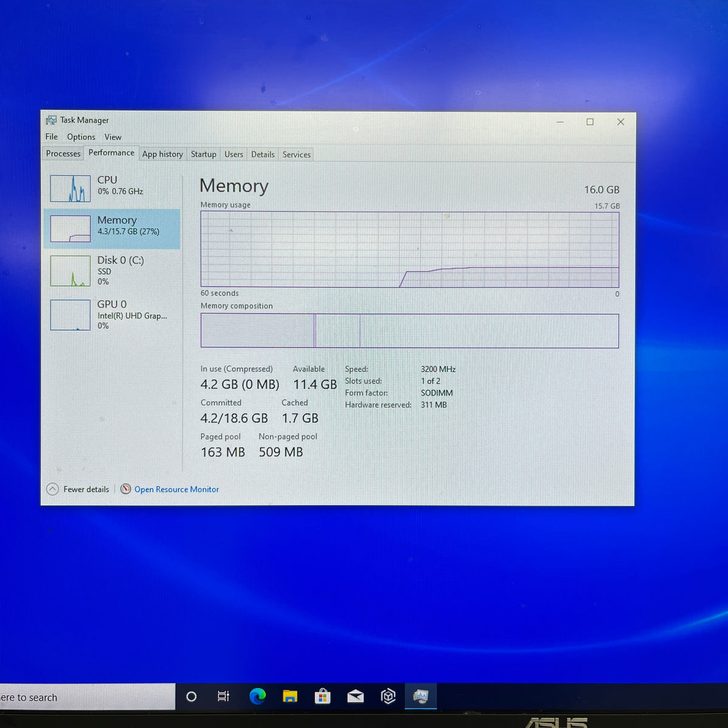Close the Task Manager window
This screenshot has width=728, height=728.
pos(620,122)
